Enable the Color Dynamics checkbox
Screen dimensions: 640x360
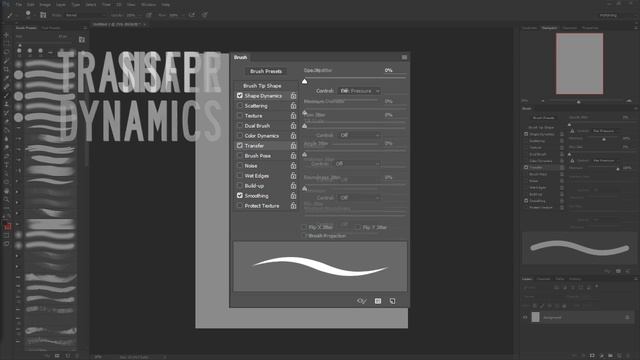tap(240, 136)
